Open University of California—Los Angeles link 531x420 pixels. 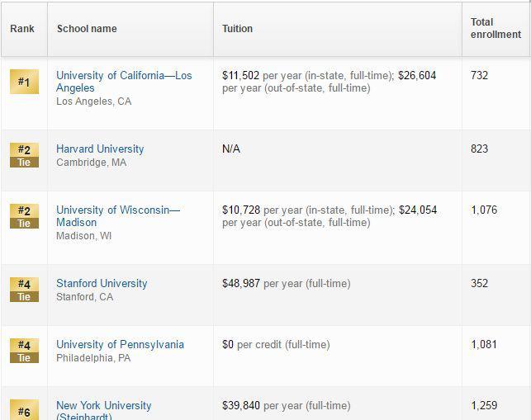click(x=124, y=82)
